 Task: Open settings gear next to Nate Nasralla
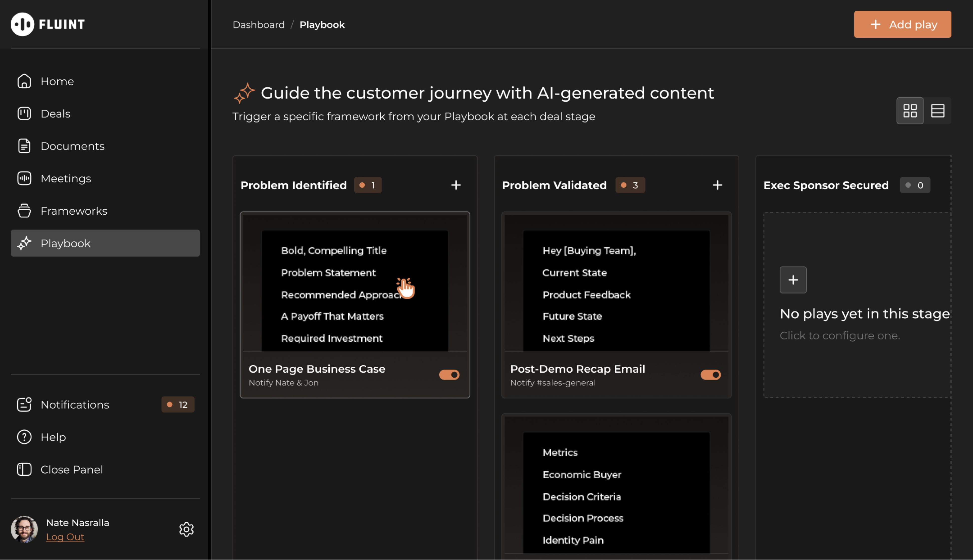pos(186,529)
